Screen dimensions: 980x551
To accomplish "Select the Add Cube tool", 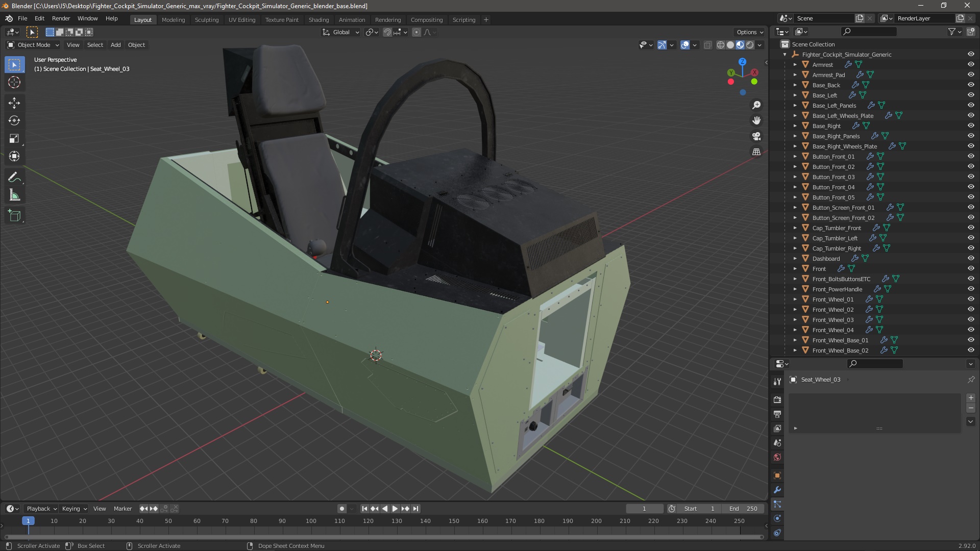I will tap(14, 216).
